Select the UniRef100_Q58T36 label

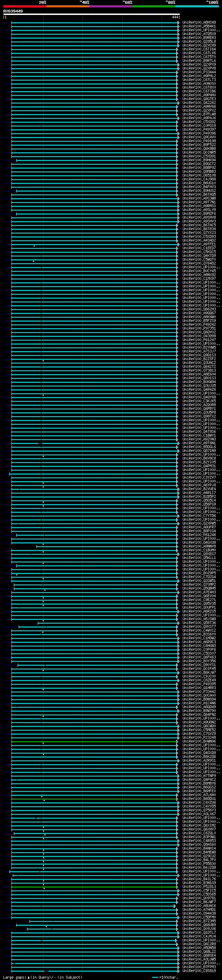pos(199,623)
